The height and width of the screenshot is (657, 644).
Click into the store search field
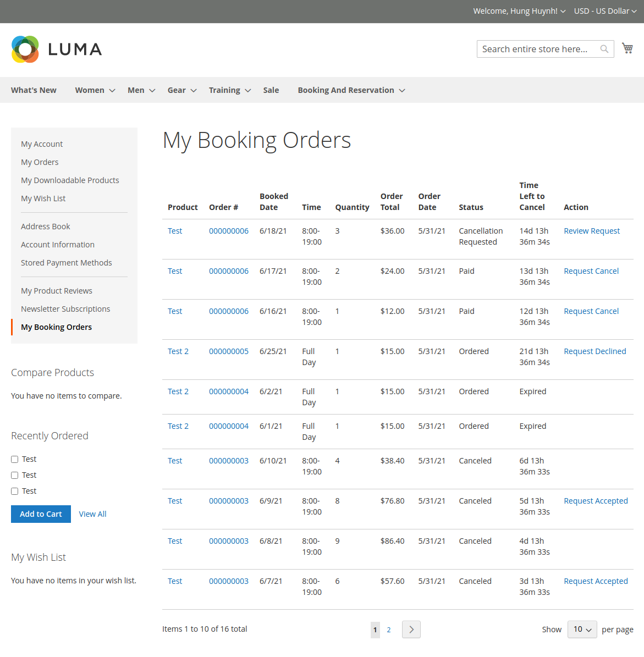coord(536,49)
